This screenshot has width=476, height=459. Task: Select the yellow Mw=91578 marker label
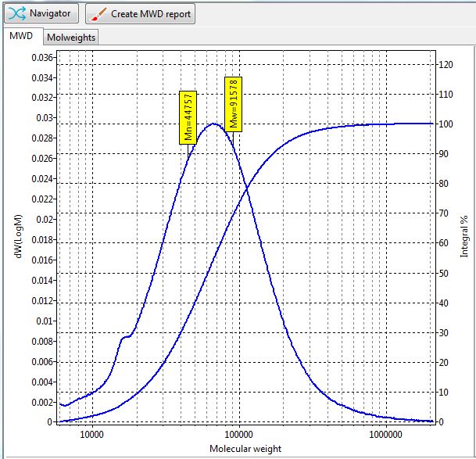(233, 103)
